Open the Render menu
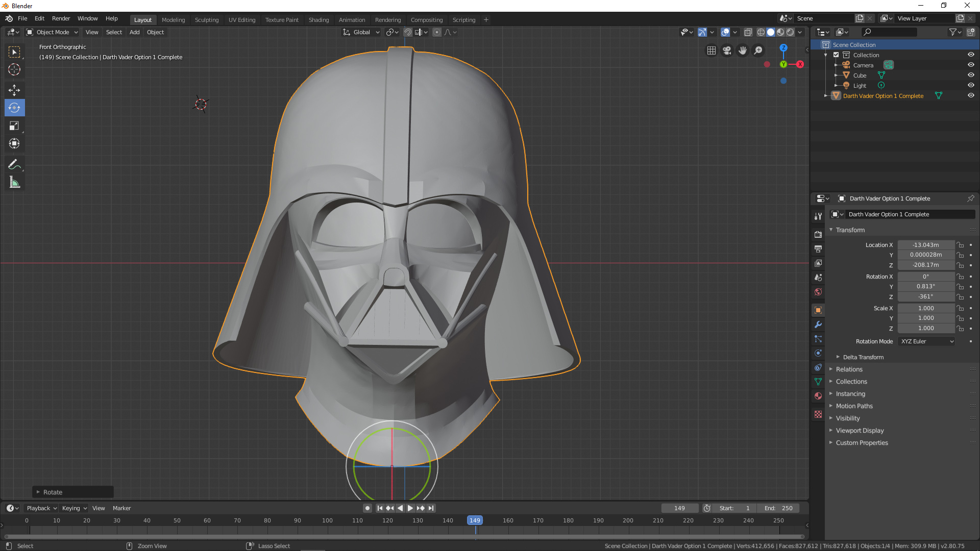 point(61,18)
